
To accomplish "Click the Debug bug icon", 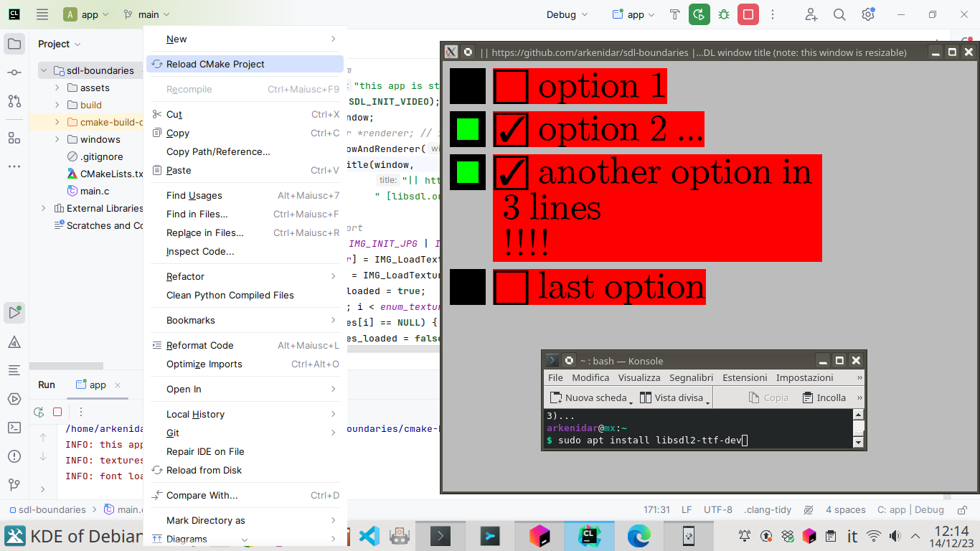I will coord(724,14).
